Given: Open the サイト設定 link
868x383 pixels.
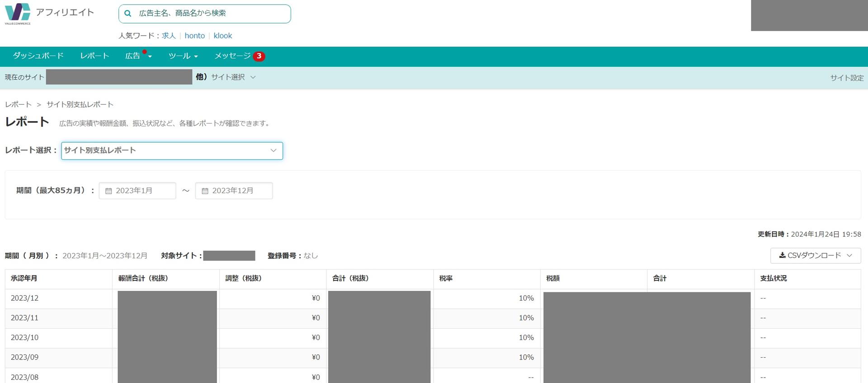Looking at the screenshot, I should [x=846, y=78].
